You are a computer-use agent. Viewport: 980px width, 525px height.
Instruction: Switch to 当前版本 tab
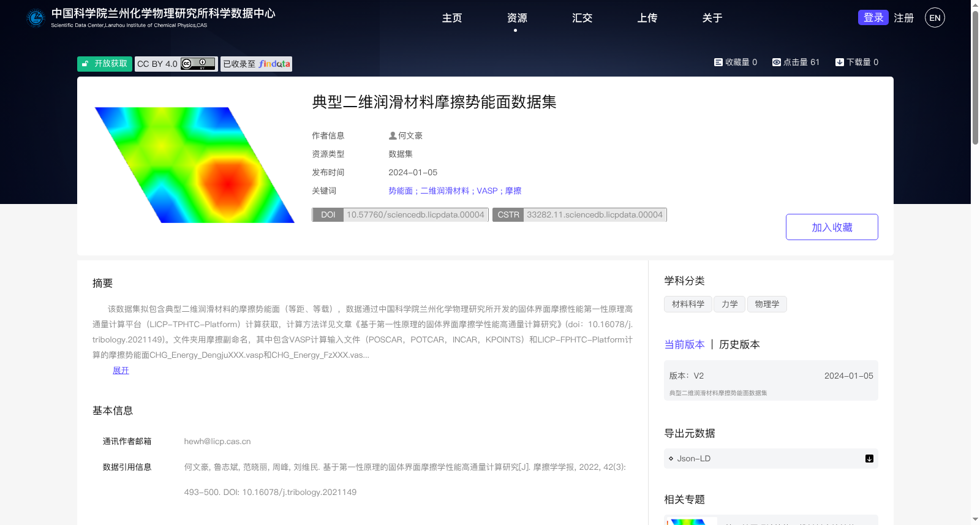(684, 344)
